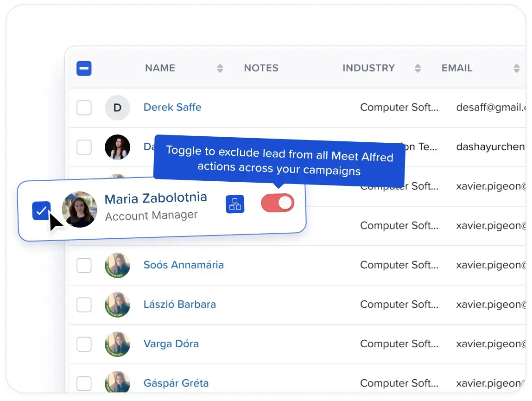This screenshot has width=532, height=401.
Task: Open Derek Saffe's profile link
Action: pyautogui.click(x=172, y=107)
